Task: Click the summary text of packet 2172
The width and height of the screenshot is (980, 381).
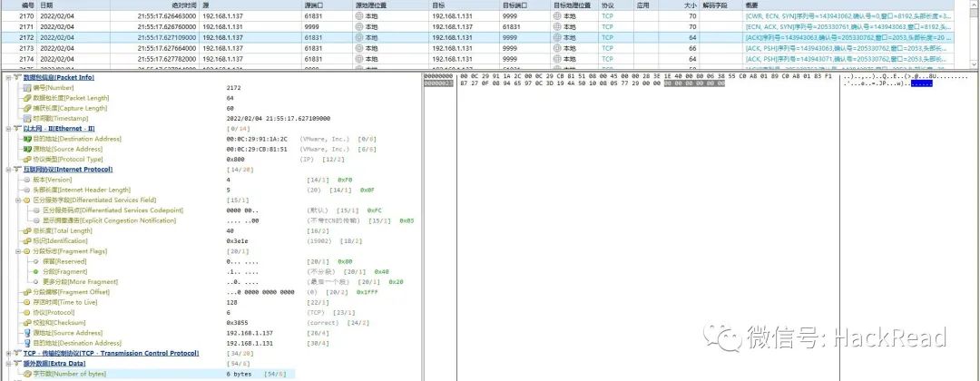Action: point(848,37)
